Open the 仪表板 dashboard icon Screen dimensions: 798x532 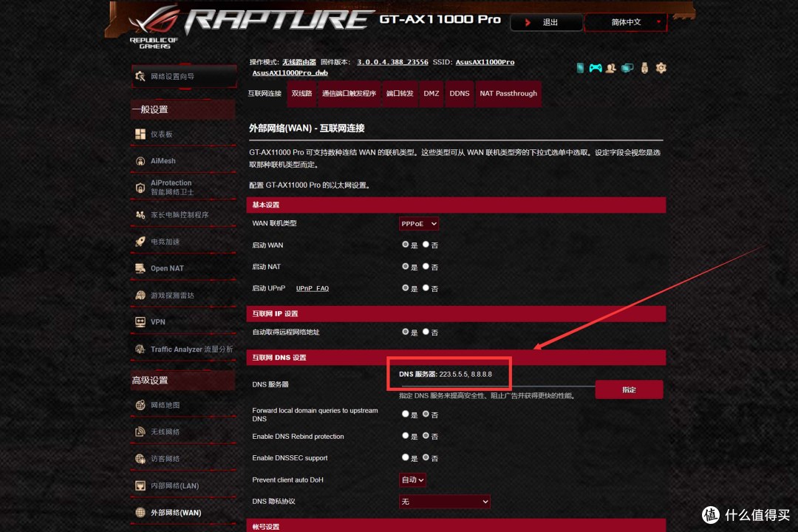(140, 134)
